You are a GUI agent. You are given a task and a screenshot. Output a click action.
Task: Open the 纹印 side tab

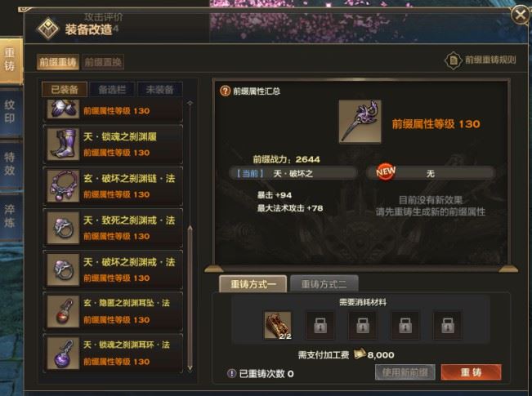(10, 112)
